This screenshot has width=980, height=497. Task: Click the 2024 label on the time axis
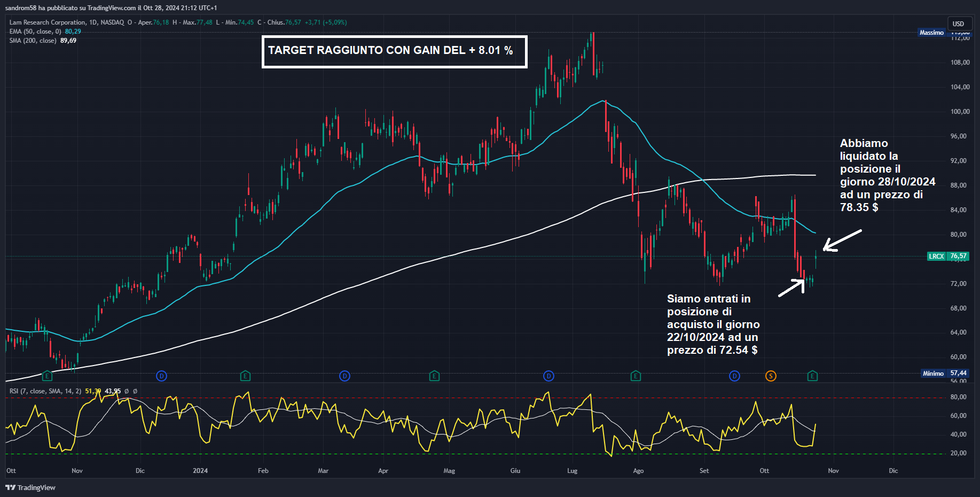point(200,471)
